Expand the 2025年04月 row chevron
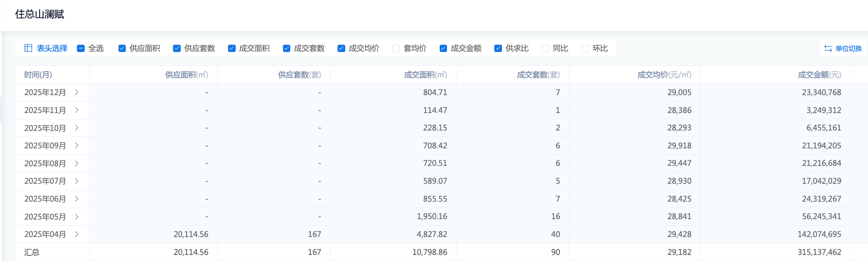Viewport: 868px width, 261px height. pos(77,234)
